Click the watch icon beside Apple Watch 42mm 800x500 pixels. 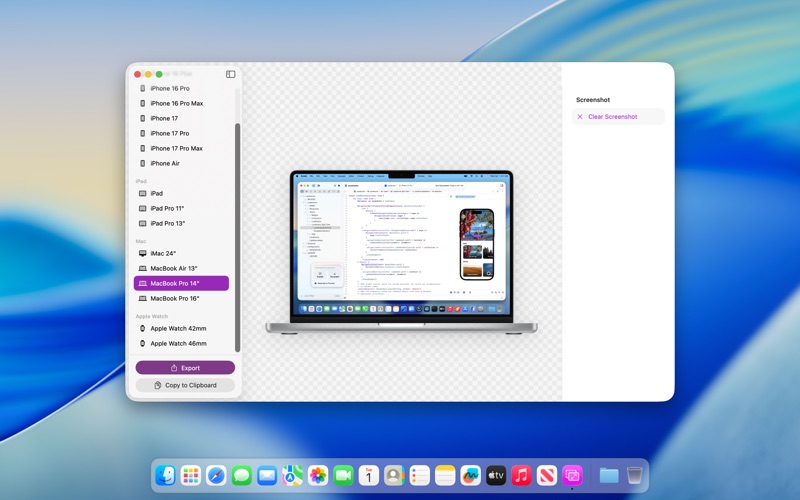(x=142, y=329)
